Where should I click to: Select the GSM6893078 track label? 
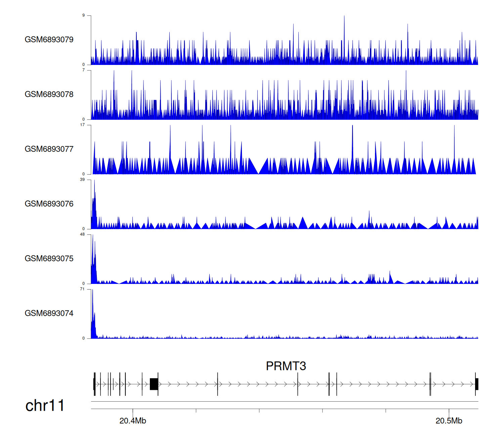coord(49,95)
